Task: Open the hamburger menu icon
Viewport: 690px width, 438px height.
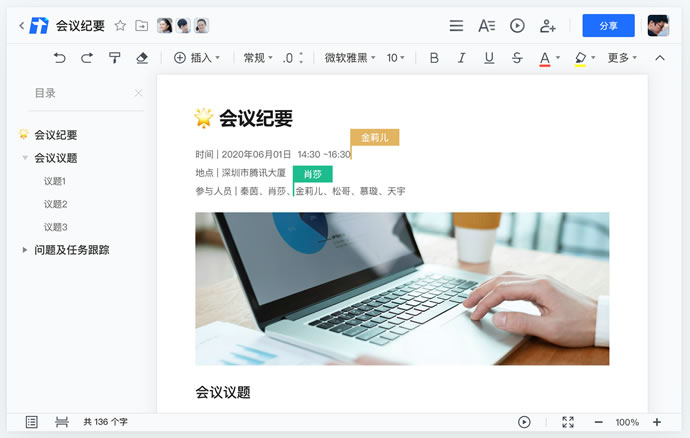Action: click(456, 26)
